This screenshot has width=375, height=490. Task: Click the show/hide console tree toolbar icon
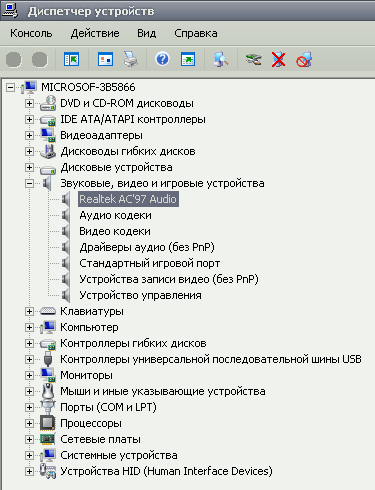coord(71,60)
